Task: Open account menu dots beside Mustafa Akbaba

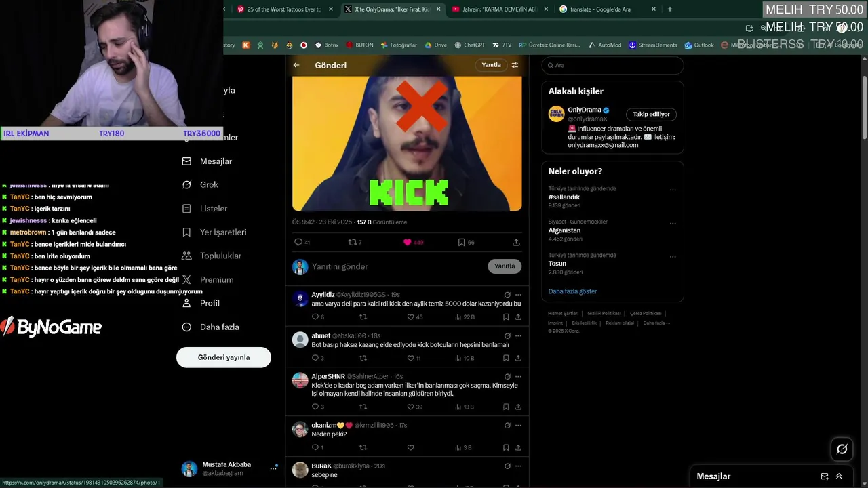Action: pyautogui.click(x=274, y=468)
